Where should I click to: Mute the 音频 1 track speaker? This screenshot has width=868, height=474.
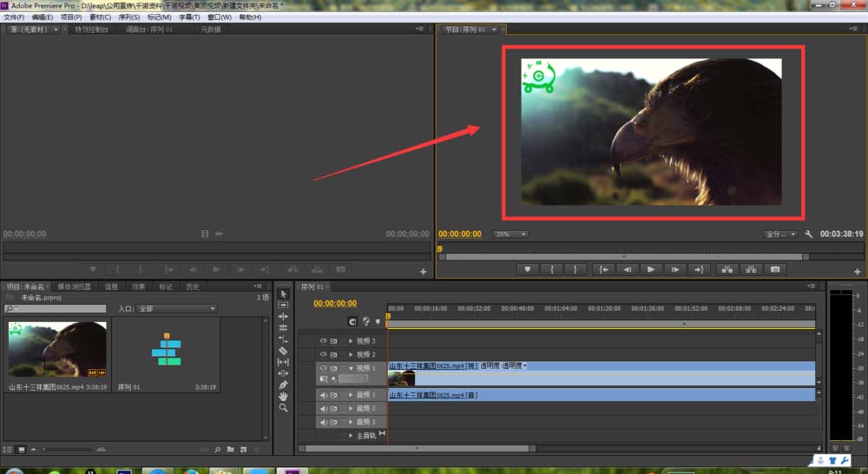click(x=324, y=395)
